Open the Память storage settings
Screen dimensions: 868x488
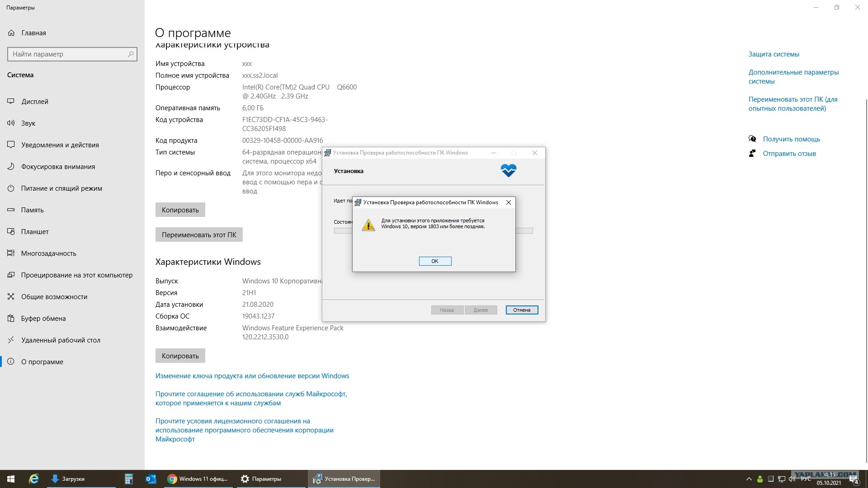(x=32, y=210)
